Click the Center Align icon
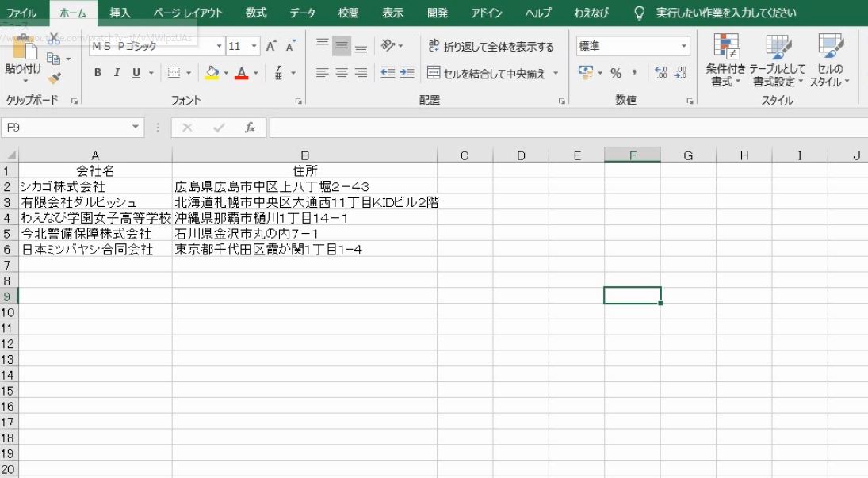 [340, 73]
